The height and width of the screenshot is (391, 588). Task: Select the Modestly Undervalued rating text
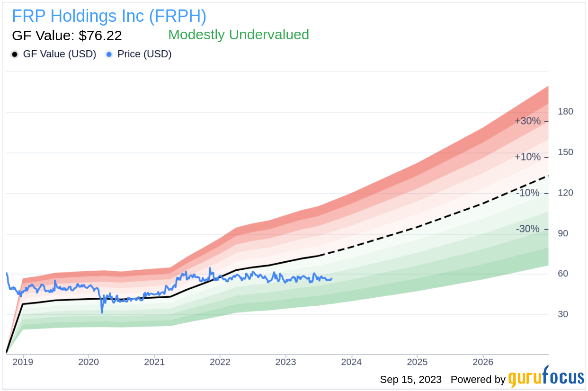point(238,35)
